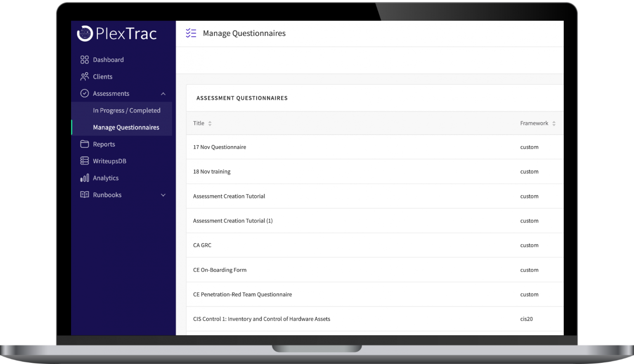The width and height of the screenshot is (634, 364).
Task: Click the Dashboard icon in the sidebar
Action: tap(84, 59)
